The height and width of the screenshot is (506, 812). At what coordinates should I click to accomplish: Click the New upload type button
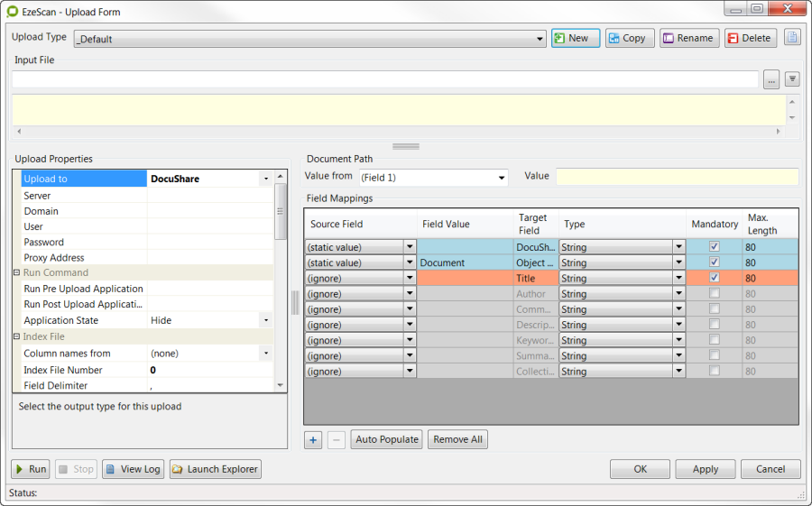(575, 38)
